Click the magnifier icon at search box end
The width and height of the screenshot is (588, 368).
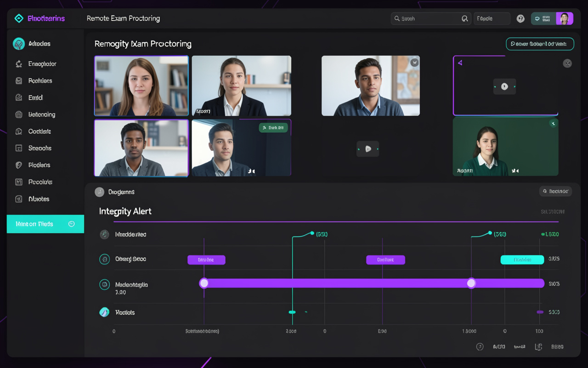[464, 18]
